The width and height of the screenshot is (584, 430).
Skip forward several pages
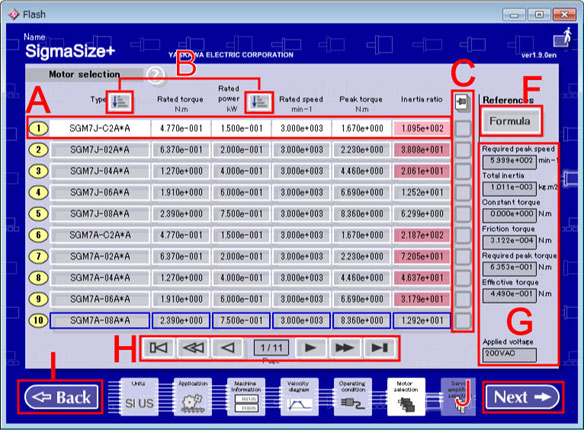(x=345, y=348)
